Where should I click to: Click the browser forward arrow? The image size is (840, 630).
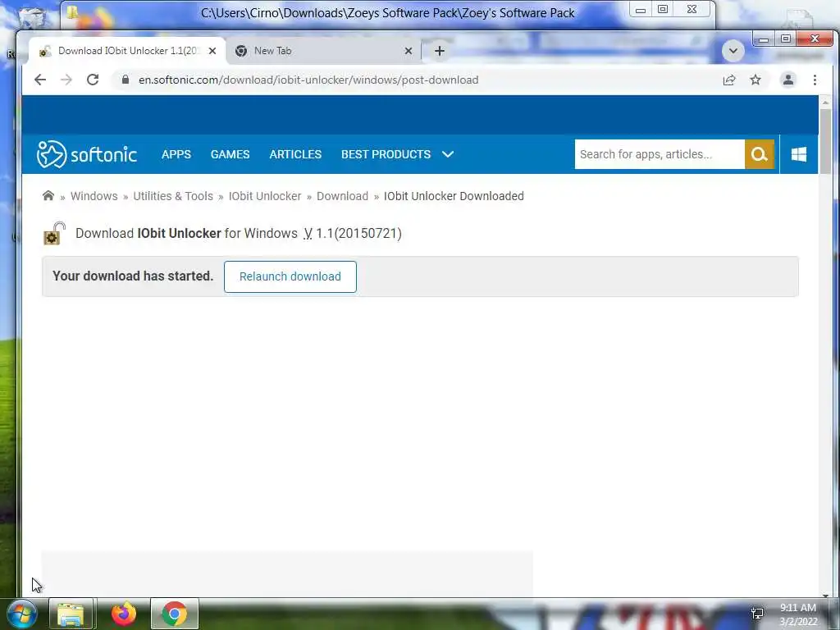66,80
